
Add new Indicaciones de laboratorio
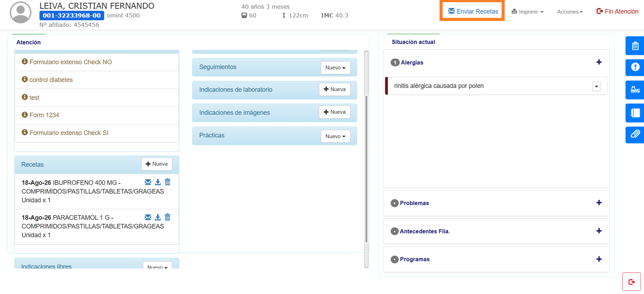coord(335,89)
